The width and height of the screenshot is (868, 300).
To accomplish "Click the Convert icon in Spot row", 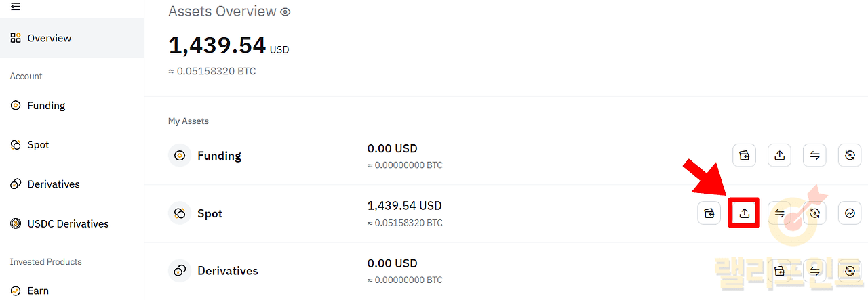I will 814,213.
